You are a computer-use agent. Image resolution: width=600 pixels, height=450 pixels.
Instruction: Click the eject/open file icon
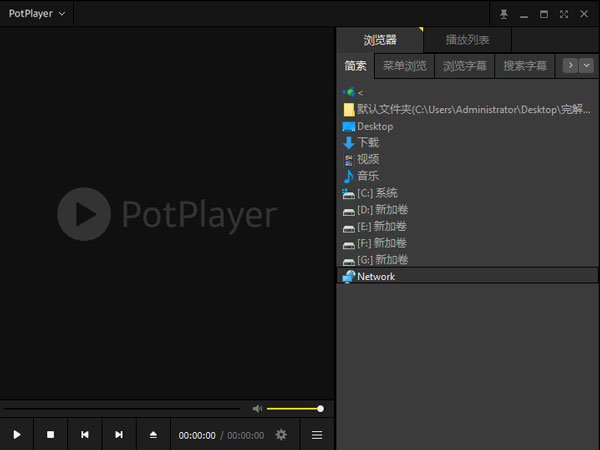pyautogui.click(x=153, y=435)
